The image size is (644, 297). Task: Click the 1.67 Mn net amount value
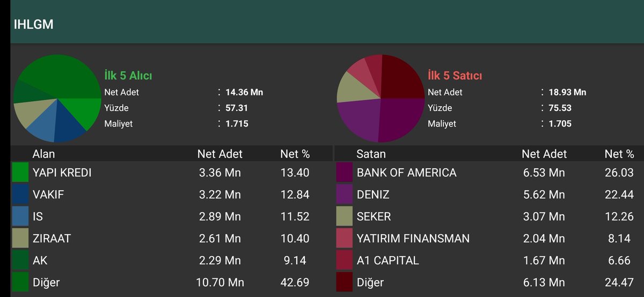point(544,261)
